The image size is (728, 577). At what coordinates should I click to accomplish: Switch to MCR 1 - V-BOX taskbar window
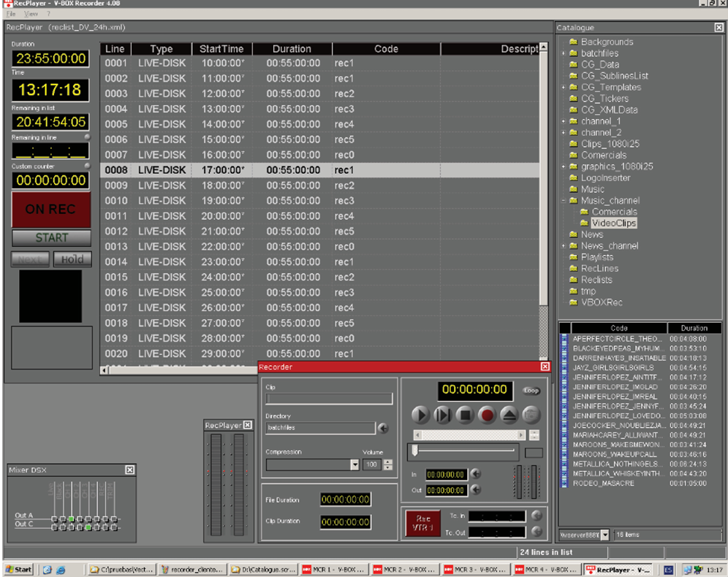click(x=335, y=570)
